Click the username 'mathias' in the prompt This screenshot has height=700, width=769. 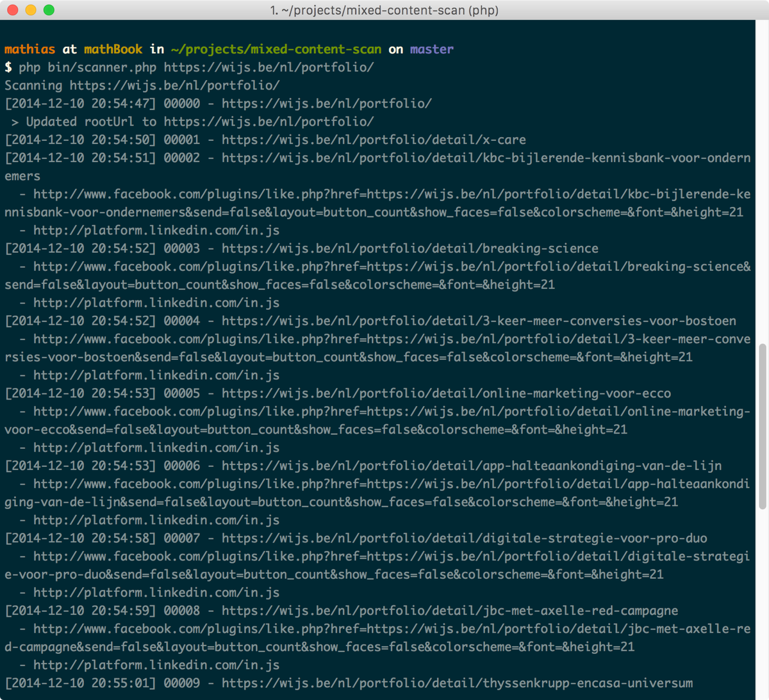pyautogui.click(x=29, y=49)
